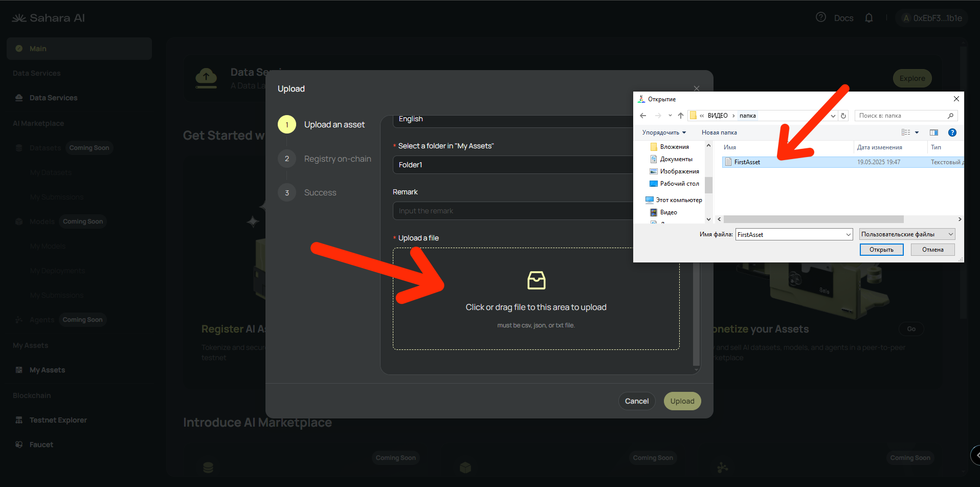
Task: Click the Открыть button
Action: 881,250
